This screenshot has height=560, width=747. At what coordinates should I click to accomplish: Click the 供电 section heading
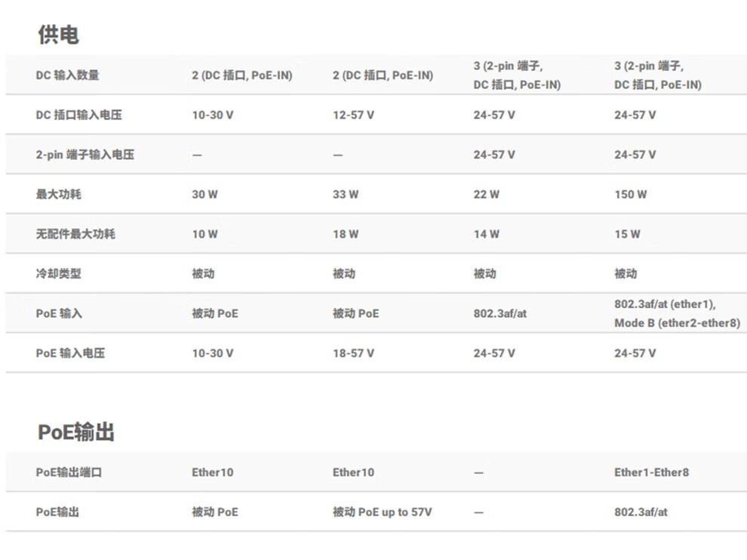pos(58,35)
